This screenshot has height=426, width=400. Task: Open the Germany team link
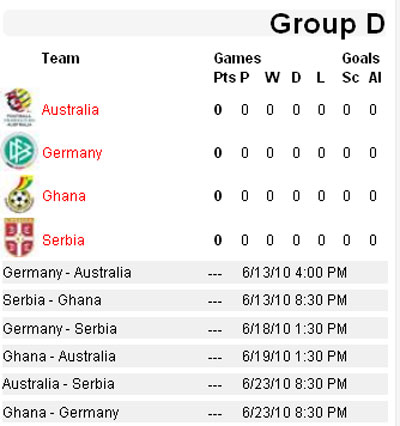coord(72,153)
